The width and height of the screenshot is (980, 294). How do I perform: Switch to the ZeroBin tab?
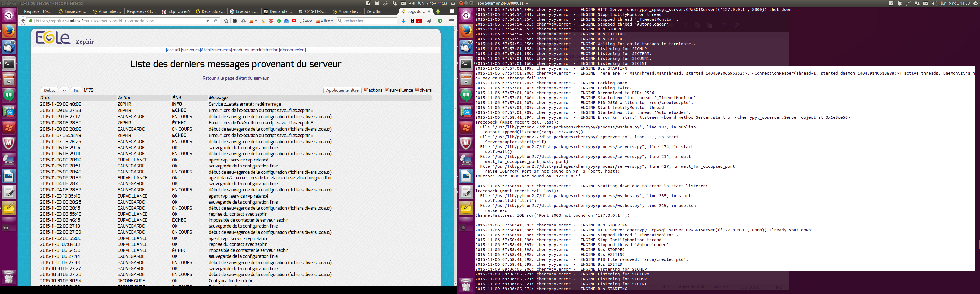(374, 11)
